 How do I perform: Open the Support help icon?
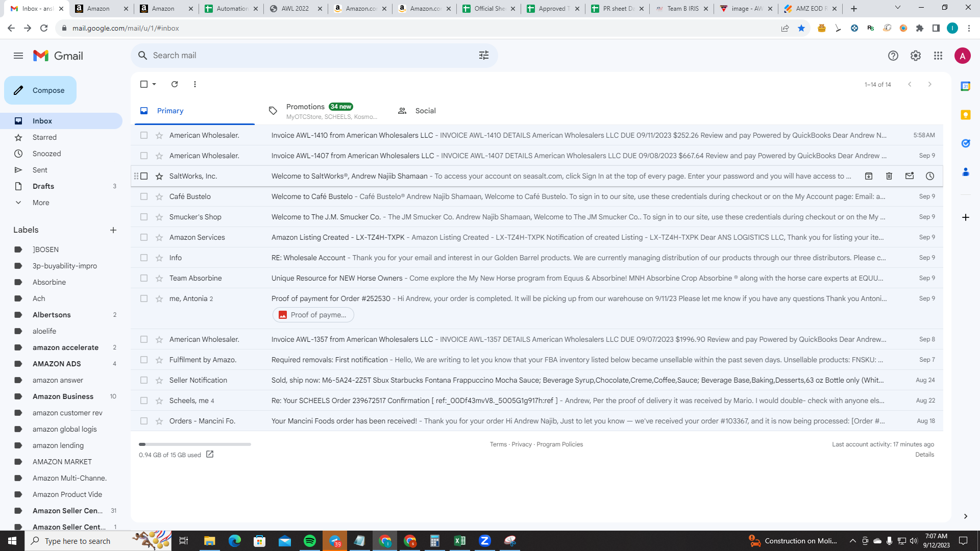coord(893,56)
